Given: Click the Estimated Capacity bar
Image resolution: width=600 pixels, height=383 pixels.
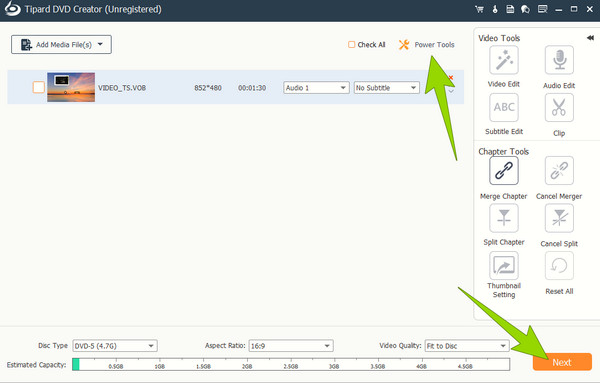Looking at the screenshot, I should coord(291,365).
